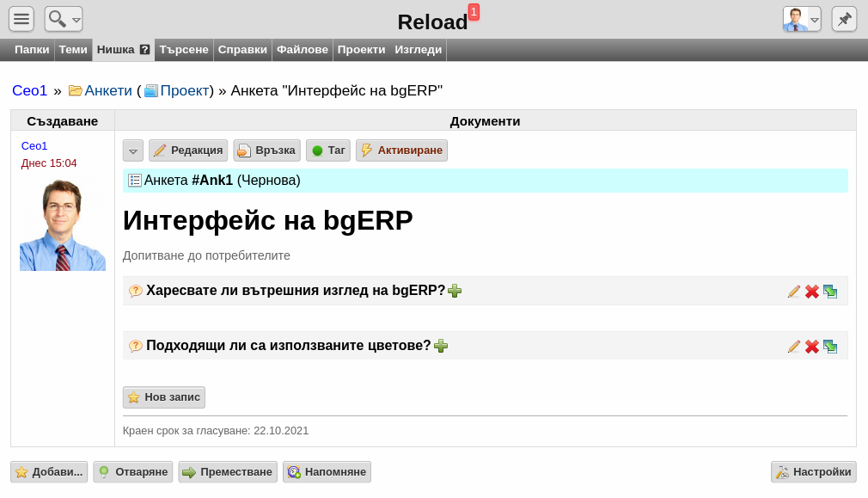868x498 pixels.
Task: Click the Напомняне reminder button
Action: click(x=327, y=472)
